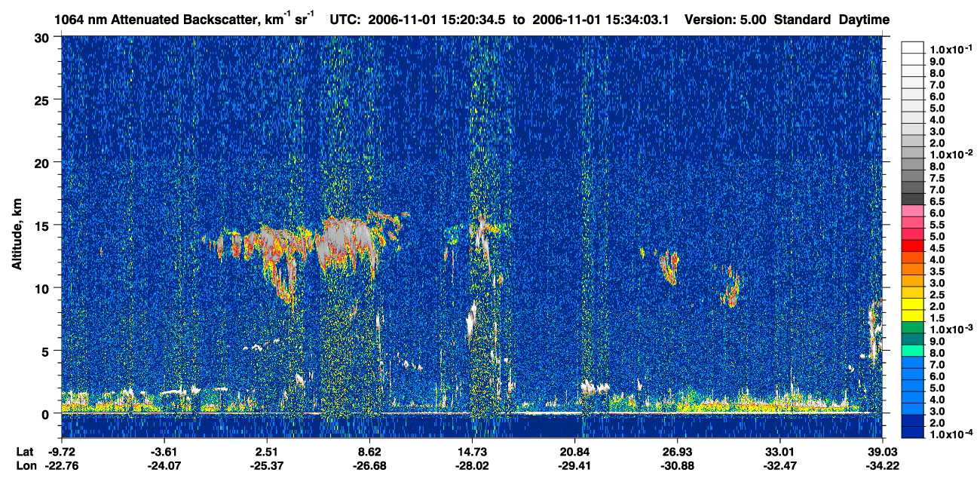The image size is (980, 503).
Task: Click the 25 km altitude tick label
Action: (43, 100)
